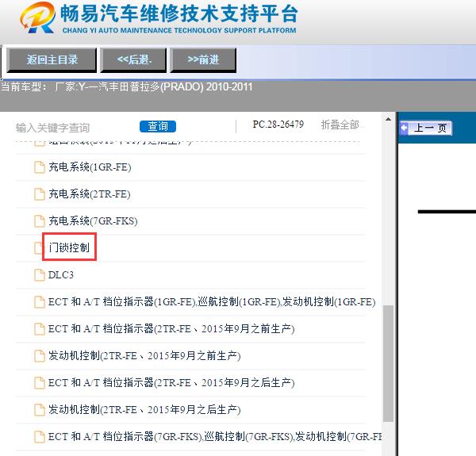Open the DLC3 document
Viewport: 476px width, 456px height.
tap(61, 275)
